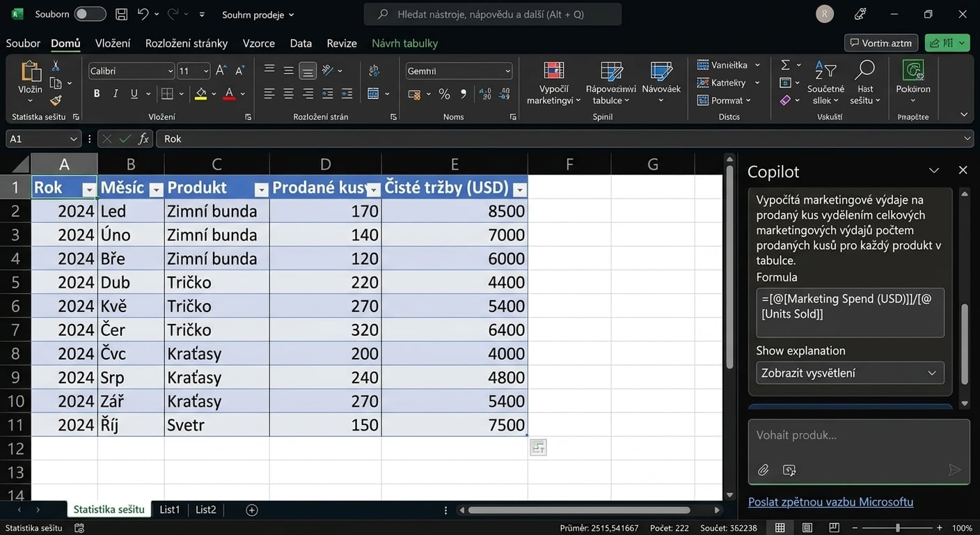Open the font size 11 dropdown

coord(206,71)
